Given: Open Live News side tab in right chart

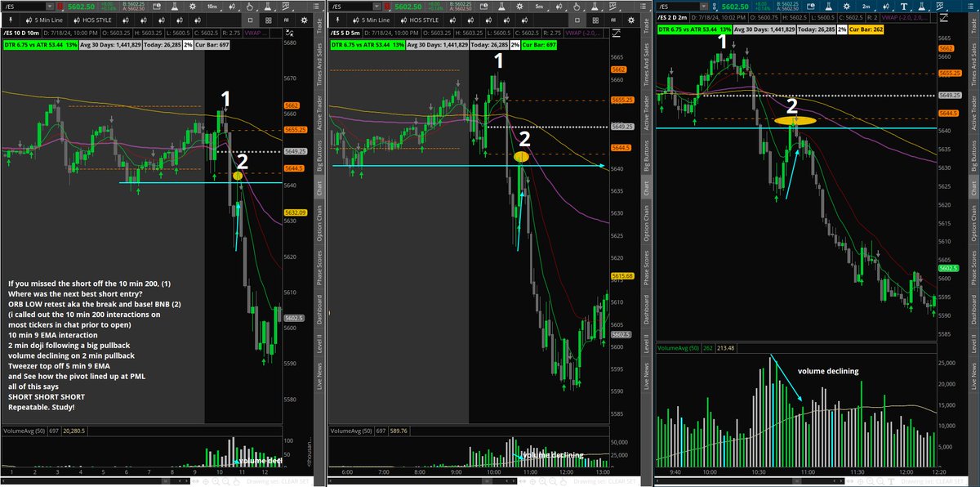Looking at the screenshot, I should tap(973, 377).
